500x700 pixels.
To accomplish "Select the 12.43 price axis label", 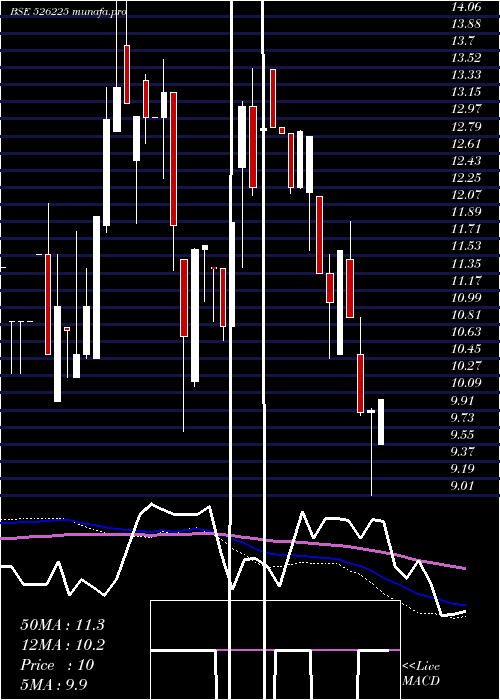I will pos(466,161).
